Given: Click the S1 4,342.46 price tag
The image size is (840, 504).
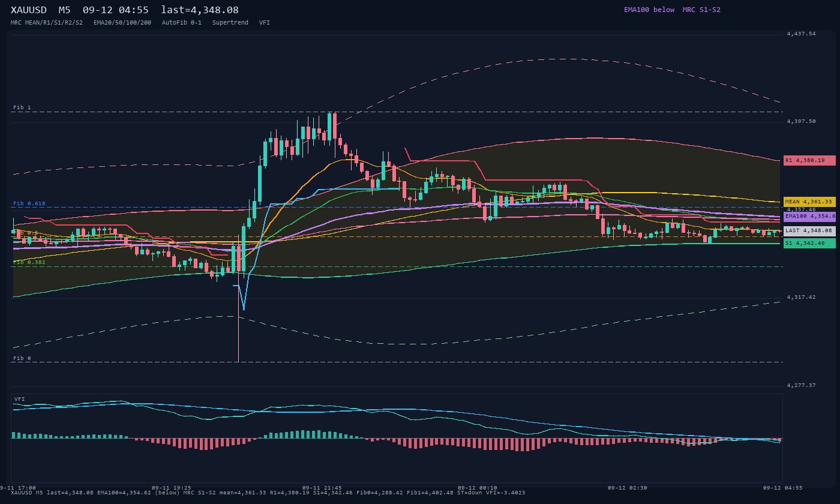Looking at the screenshot, I should 809,243.
